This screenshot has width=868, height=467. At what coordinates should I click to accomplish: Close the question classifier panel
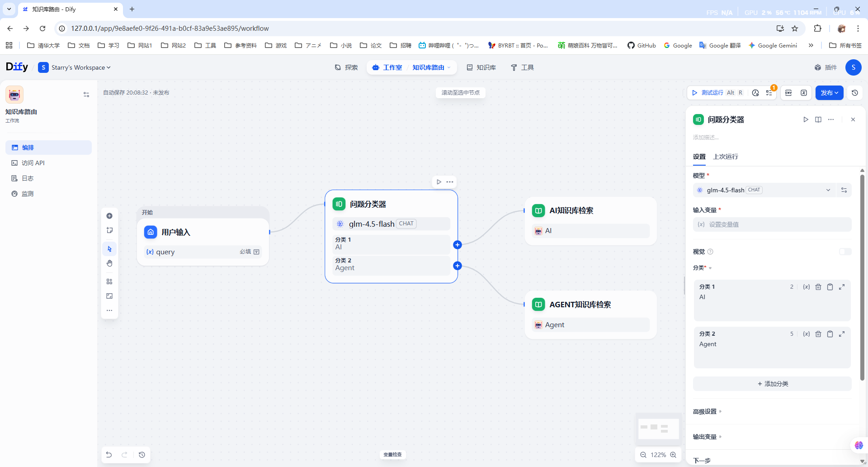coord(853,119)
